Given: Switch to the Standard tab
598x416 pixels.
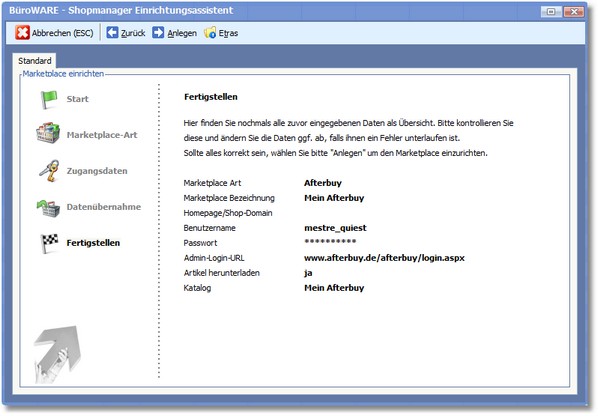Looking at the screenshot, I should point(34,61).
